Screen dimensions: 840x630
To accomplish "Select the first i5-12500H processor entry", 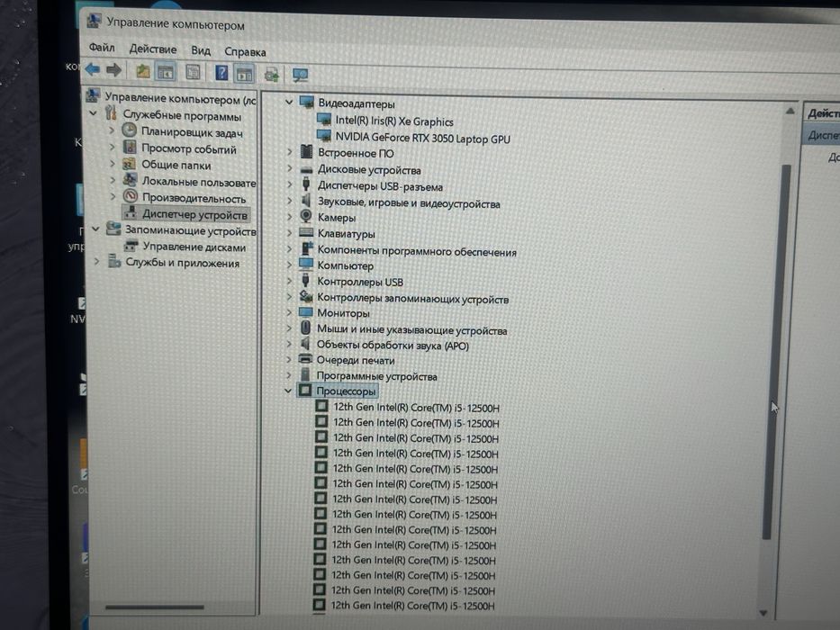I will click(x=416, y=408).
